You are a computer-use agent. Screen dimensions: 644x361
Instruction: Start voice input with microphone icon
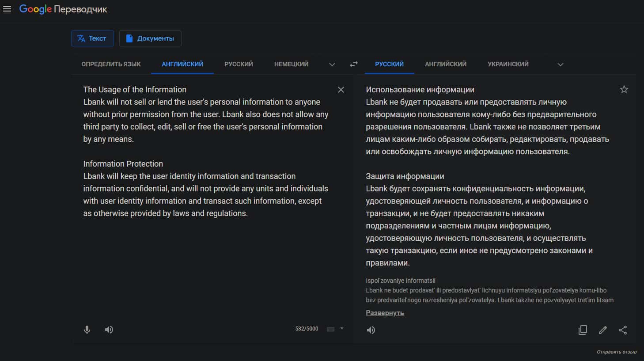click(87, 330)
